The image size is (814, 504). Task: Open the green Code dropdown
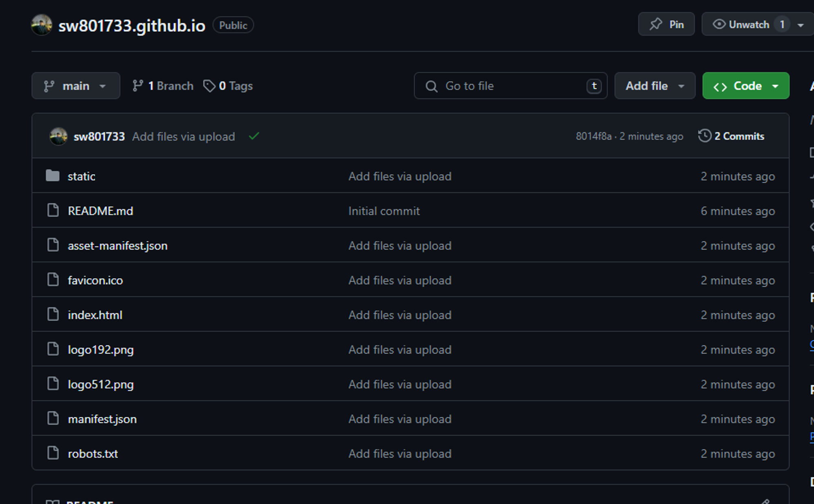(x=746, y=86)
